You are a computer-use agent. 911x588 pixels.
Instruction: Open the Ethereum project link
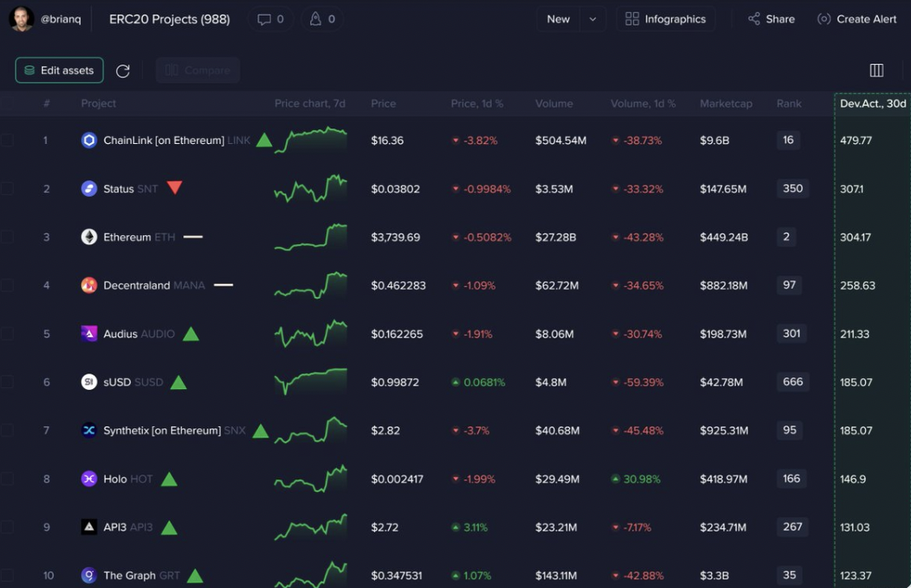[127, 237]
